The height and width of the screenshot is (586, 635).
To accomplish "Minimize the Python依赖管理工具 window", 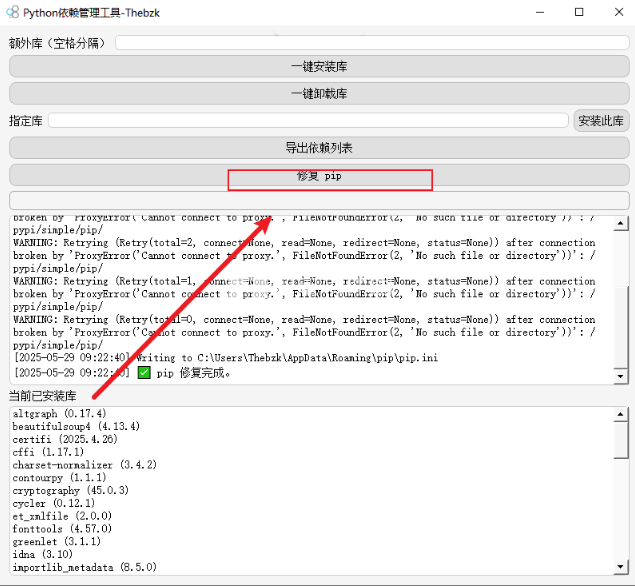I will pos(540,12).
